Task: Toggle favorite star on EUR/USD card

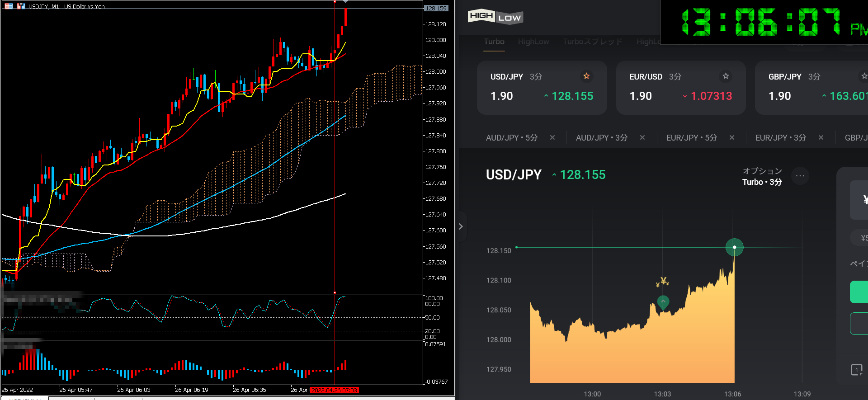Action: click(726, 76)
